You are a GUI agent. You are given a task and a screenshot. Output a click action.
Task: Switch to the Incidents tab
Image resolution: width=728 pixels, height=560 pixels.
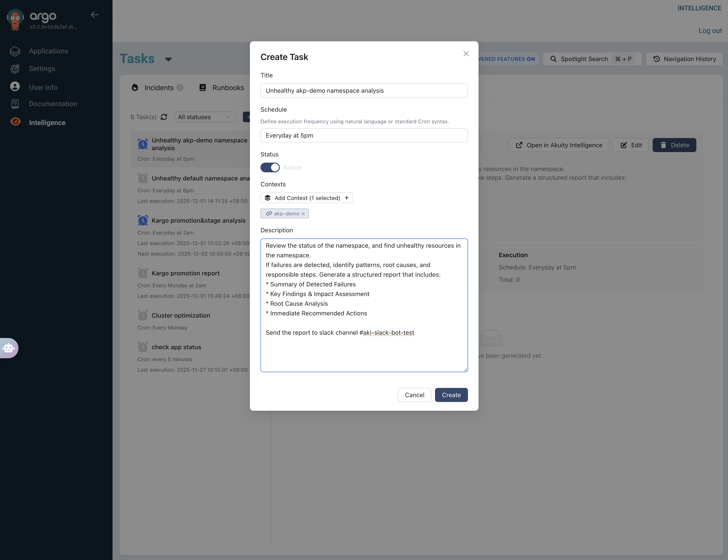pyautogui.click(x=159, y=87)
